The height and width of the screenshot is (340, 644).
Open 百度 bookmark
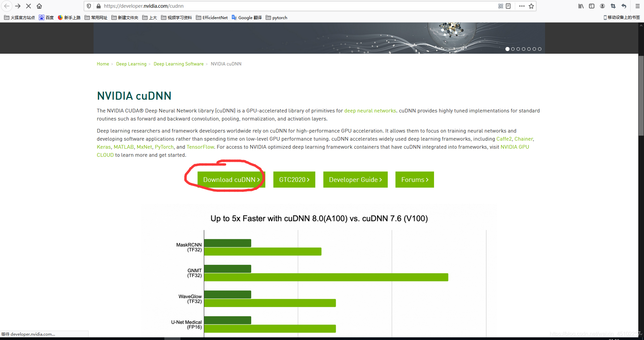click(46, 17)
